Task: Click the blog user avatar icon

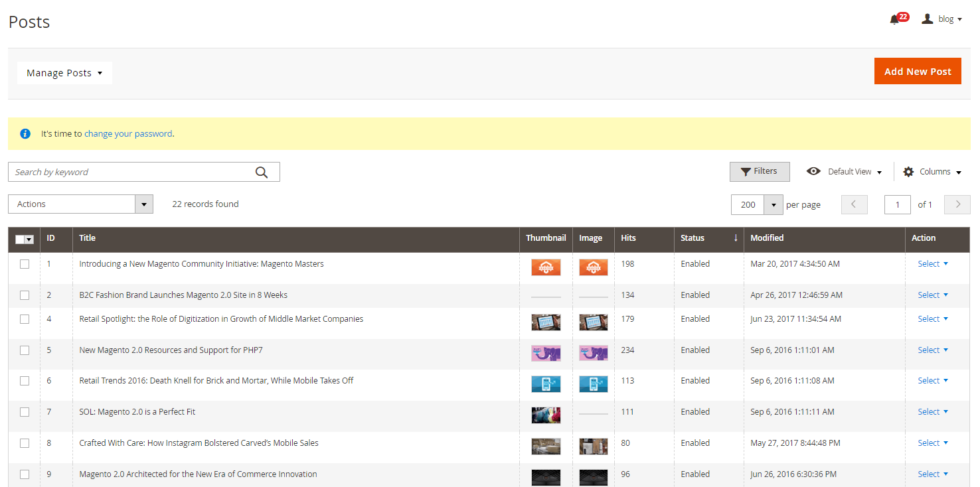Action: (x=928, y=19)
